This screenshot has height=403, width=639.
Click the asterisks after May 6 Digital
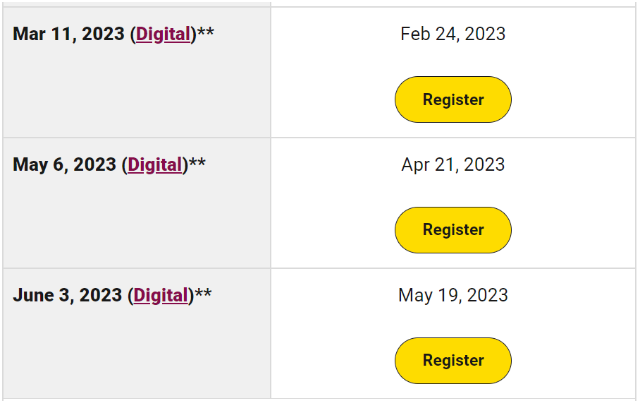[197, 163]
